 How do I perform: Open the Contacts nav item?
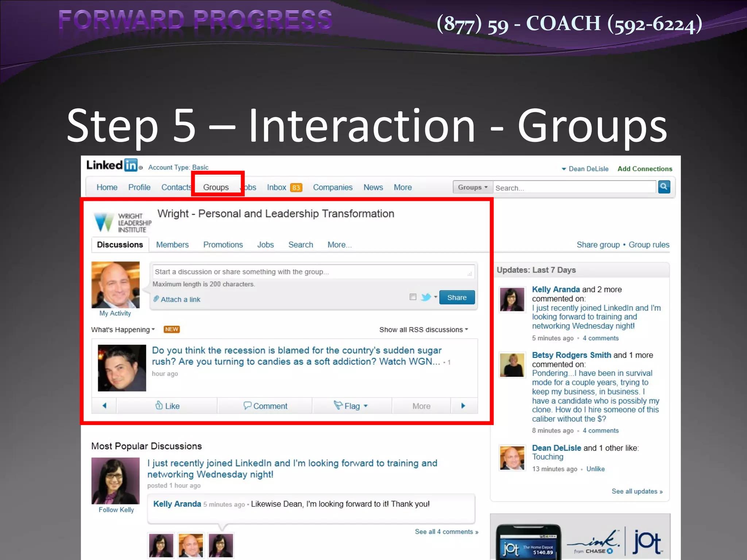coord(176,187)
